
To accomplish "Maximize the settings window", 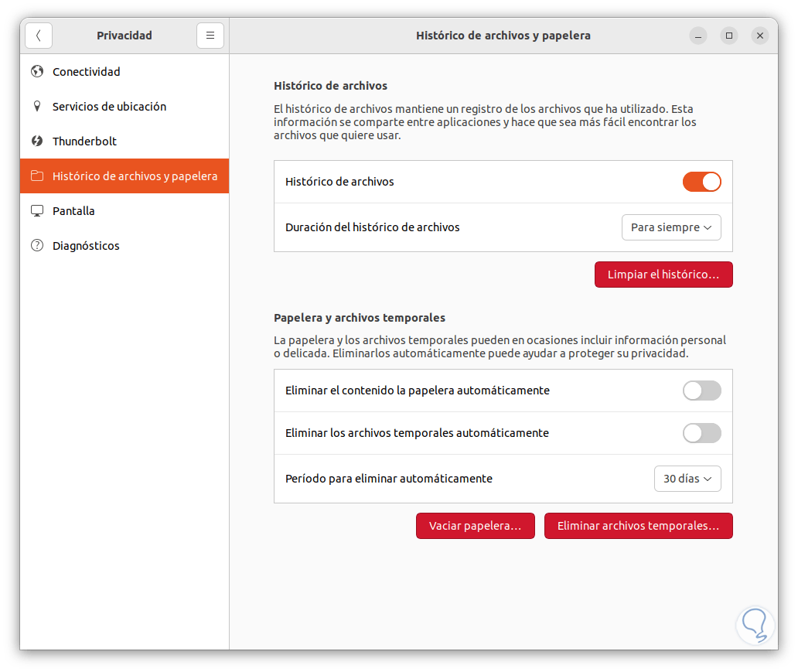I will [729, 36].
